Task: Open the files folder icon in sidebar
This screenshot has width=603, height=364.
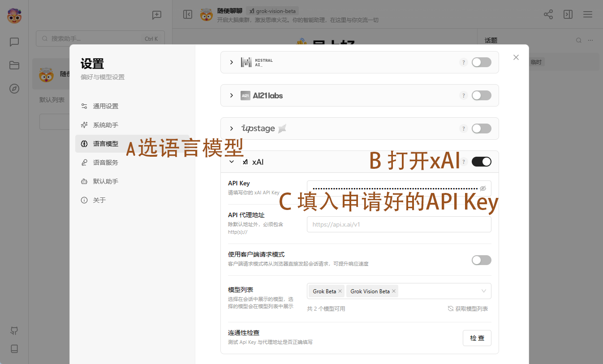Action: coord(14,65)
